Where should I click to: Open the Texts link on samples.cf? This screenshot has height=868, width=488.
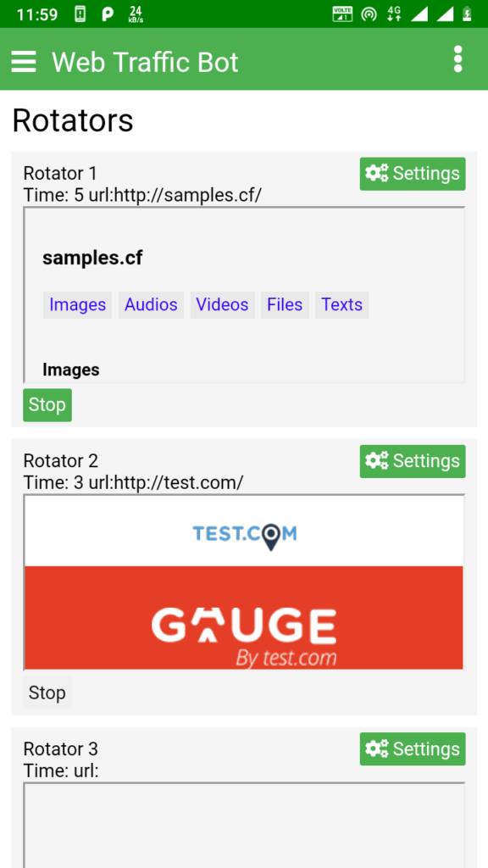point(342,305)
